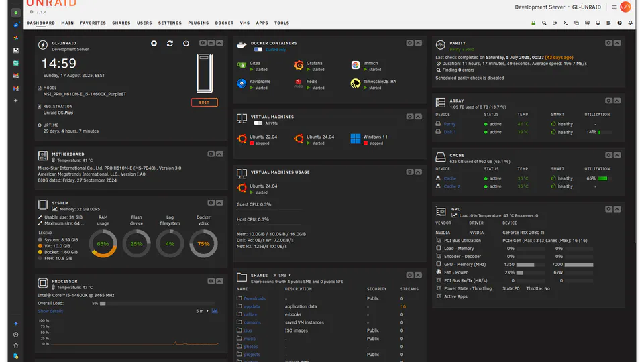
Task: Click the reboot server icon
Action: click(x=170, y=44)
